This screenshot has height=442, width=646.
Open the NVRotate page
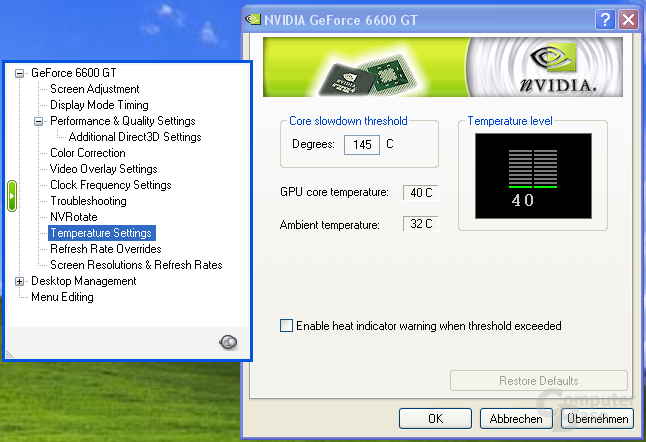click(x=74, y=217)
